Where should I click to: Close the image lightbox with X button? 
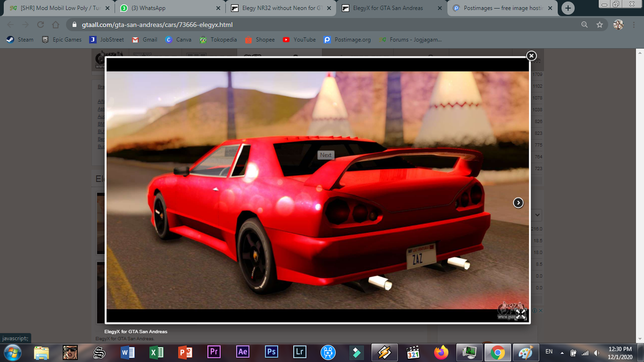point(531,56)
